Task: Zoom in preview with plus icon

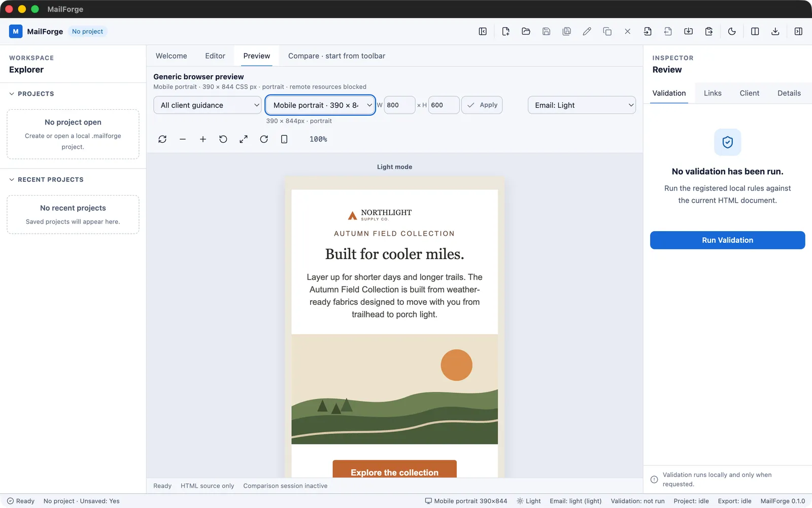Action: click(x=203, y=139)
